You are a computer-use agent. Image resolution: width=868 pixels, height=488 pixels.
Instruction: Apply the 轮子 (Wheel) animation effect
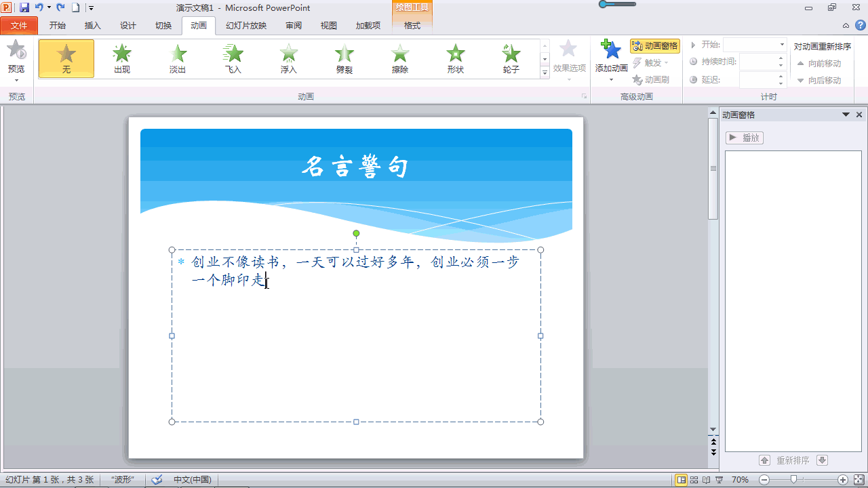[x=511, y=58]
